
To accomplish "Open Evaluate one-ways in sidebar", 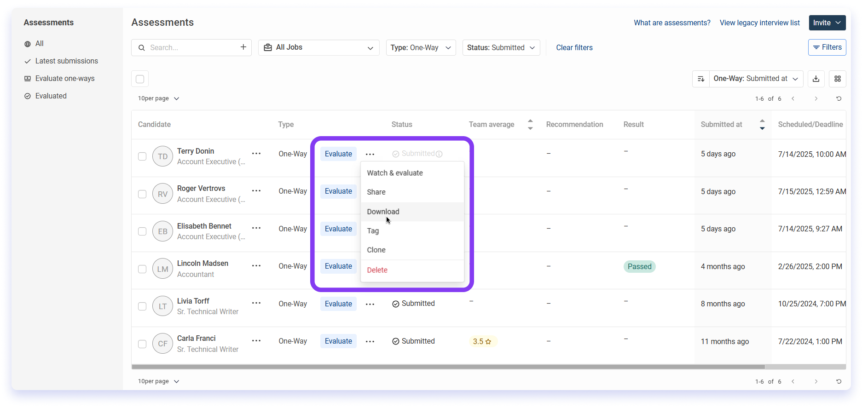I will coord(59,79).
